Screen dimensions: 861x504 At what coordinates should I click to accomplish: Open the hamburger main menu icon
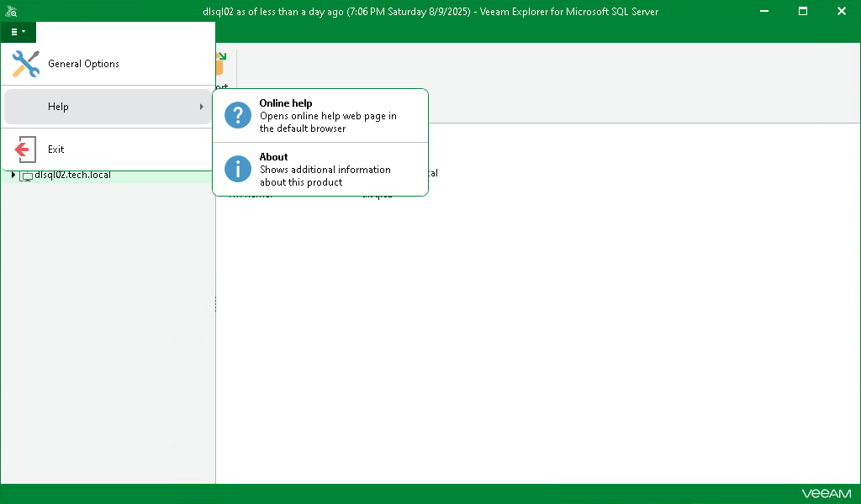[x=14, y=31]
